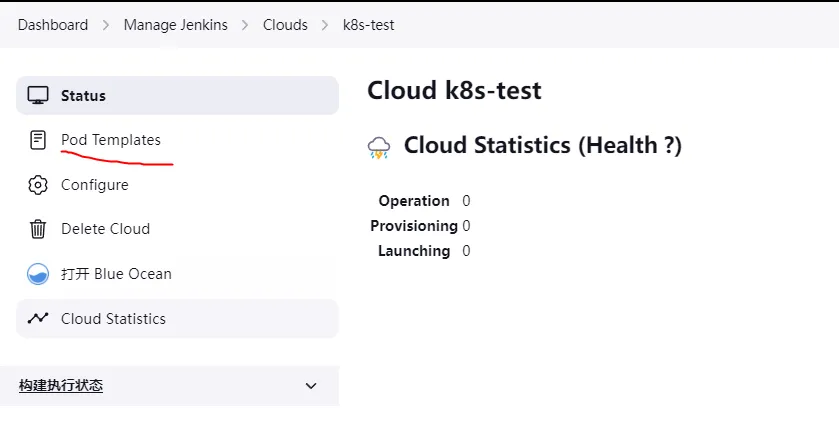
Task: Open Cloud Statistics sidebar entry
Action: [x=177, y=318]
